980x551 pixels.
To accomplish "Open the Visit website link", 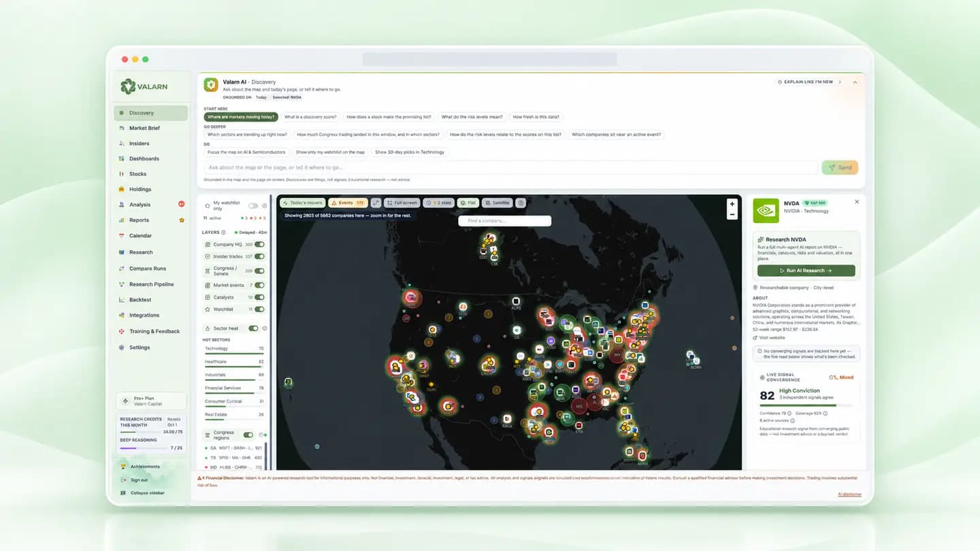I will pyautogui.click(x=769, y=338).
